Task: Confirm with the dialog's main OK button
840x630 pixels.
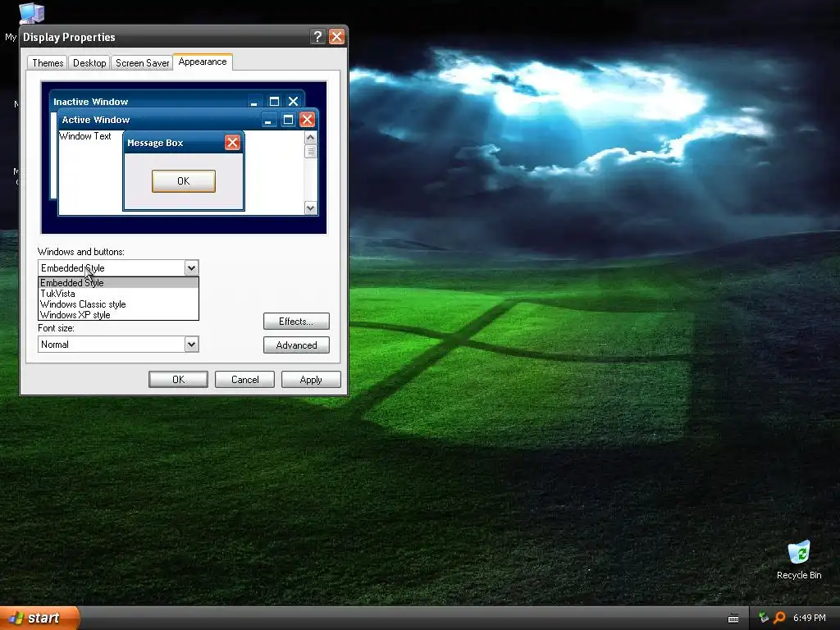Action: (178, 379)
